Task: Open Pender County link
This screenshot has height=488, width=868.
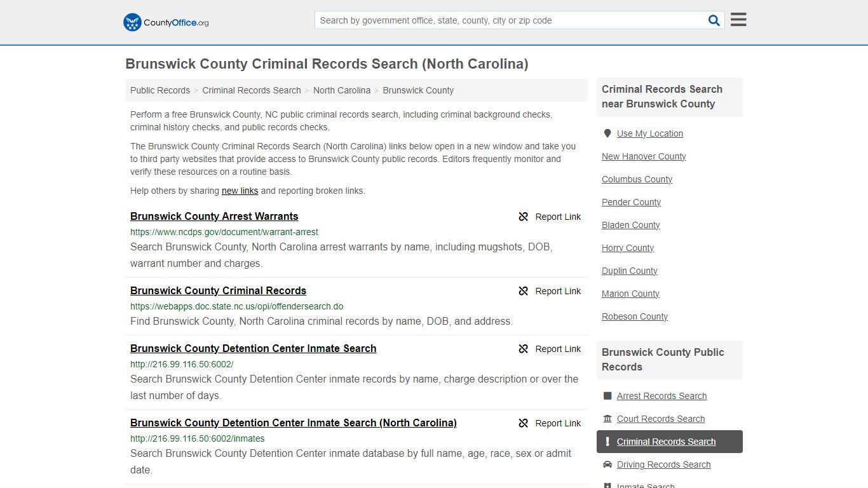Action: point(631,202)
